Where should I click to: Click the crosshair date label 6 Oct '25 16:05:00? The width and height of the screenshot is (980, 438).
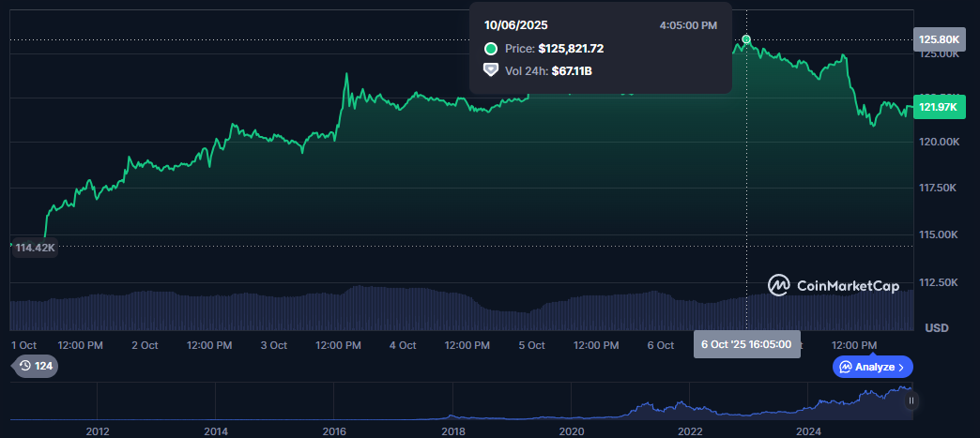pyautogui.click(x=746, y=344)
